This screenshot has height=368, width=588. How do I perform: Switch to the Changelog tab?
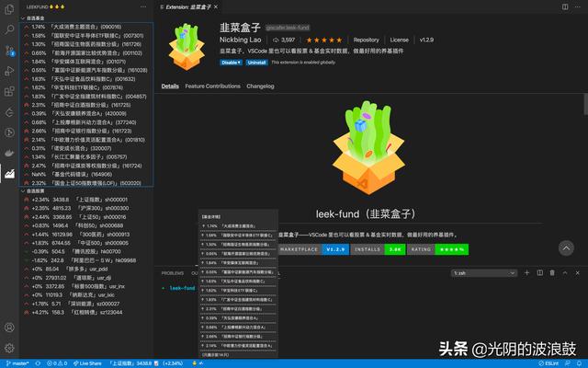pyautogui.click(x=260, y=86)
